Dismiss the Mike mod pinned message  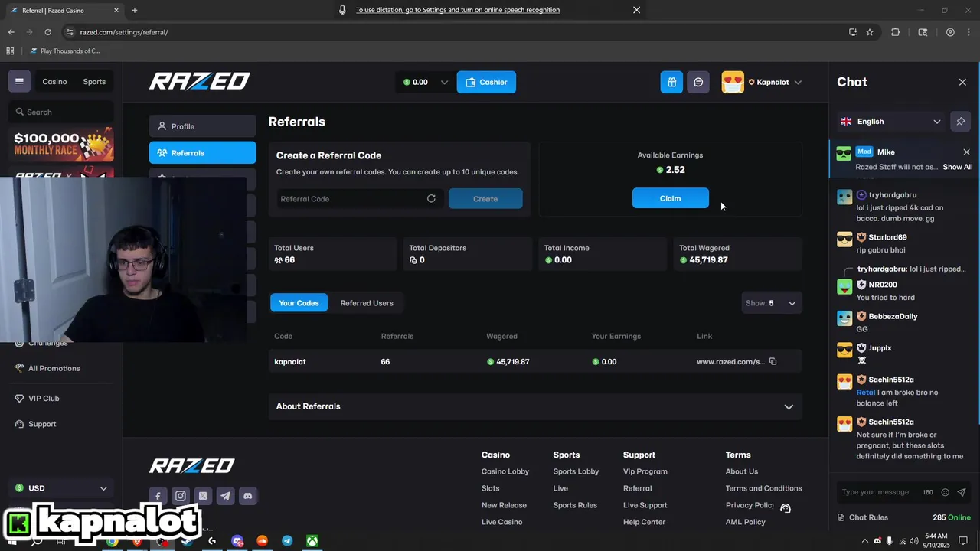pyautogui.click(x=966, y=152)
